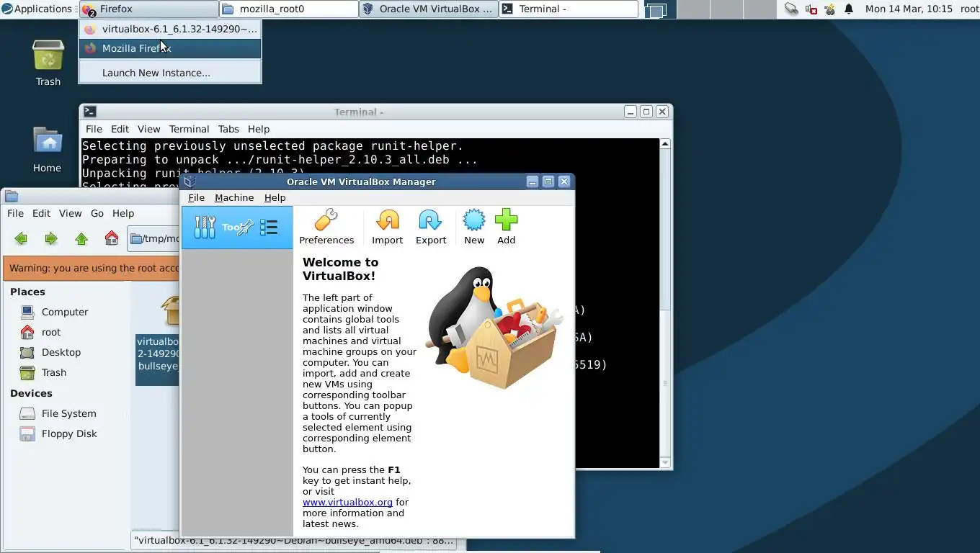
Task: Click the Terminal scrollbar down arrow
Action: click(x=665, y=462)
